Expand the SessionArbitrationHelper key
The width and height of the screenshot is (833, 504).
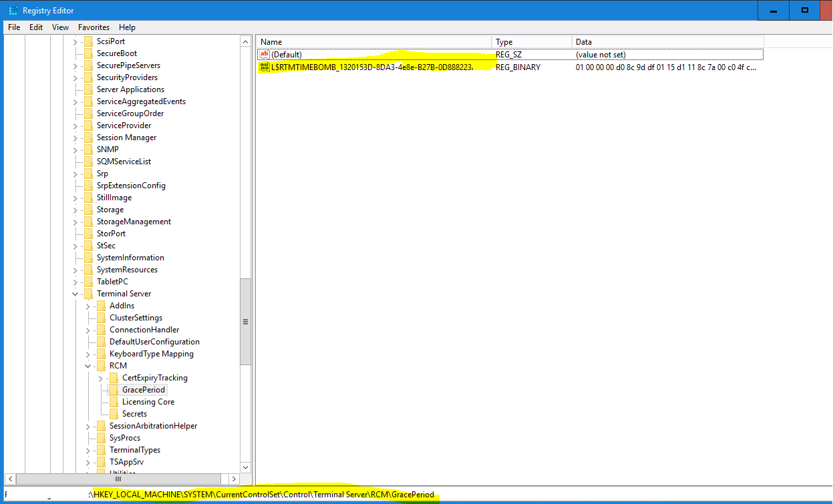(88, 426)
